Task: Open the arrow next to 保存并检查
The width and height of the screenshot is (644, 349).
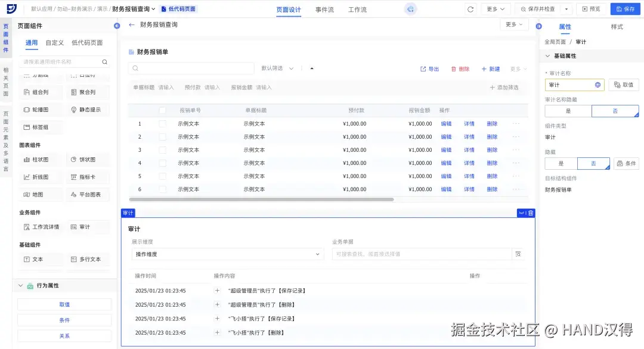Action: 566,9
